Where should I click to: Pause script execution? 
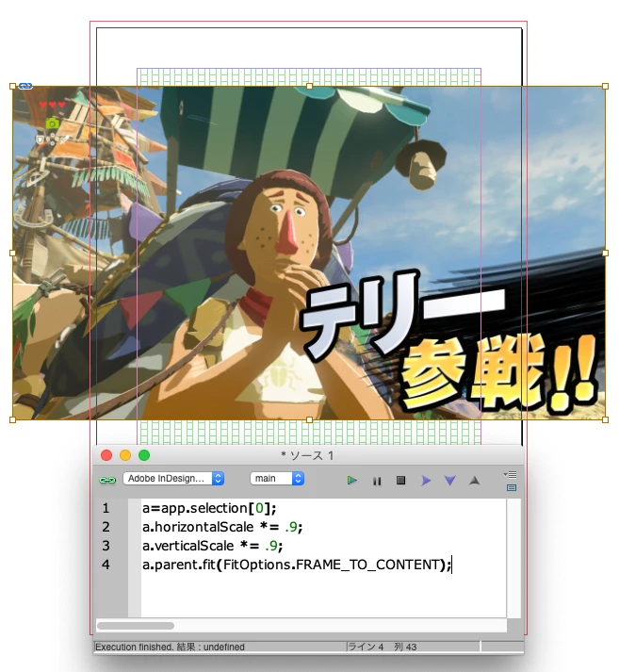pyautogui.click(x=377, y=481)
